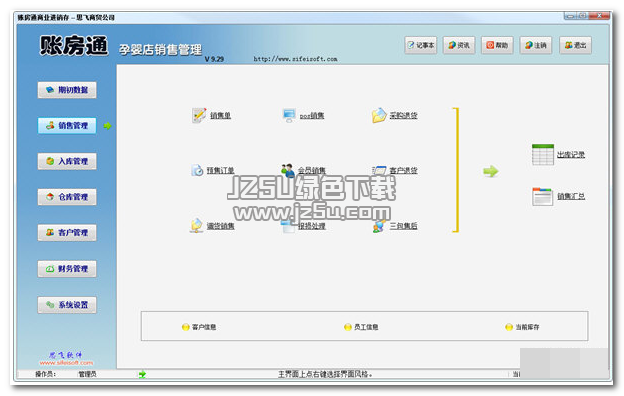Open the 三包售后 link
Image resolution: width=624 pixels, height=396 pixels.
[x=403, y=226]
